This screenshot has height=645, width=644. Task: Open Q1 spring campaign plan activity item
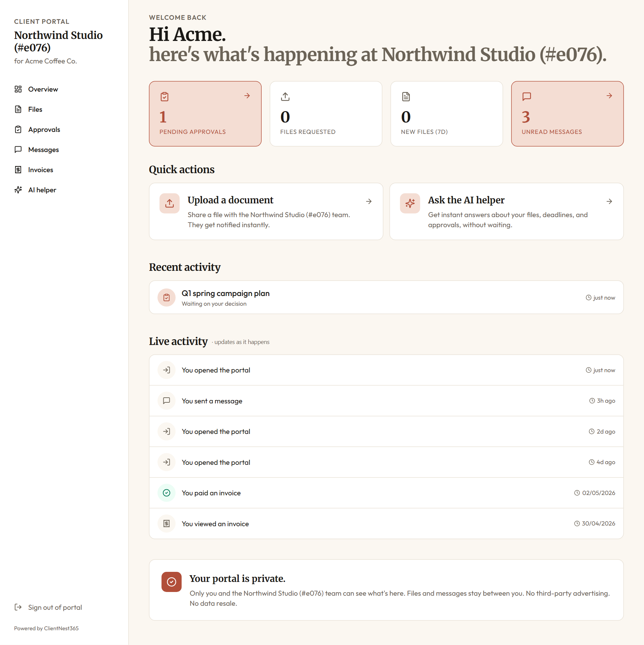tap(386, 298)
